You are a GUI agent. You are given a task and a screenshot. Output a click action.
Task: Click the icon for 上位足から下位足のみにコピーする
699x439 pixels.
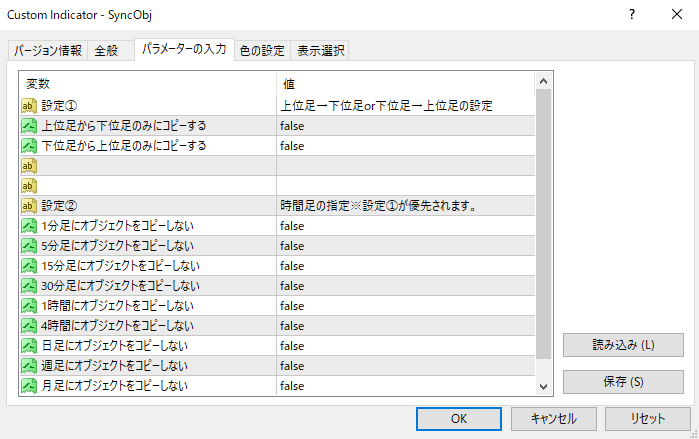29,125
